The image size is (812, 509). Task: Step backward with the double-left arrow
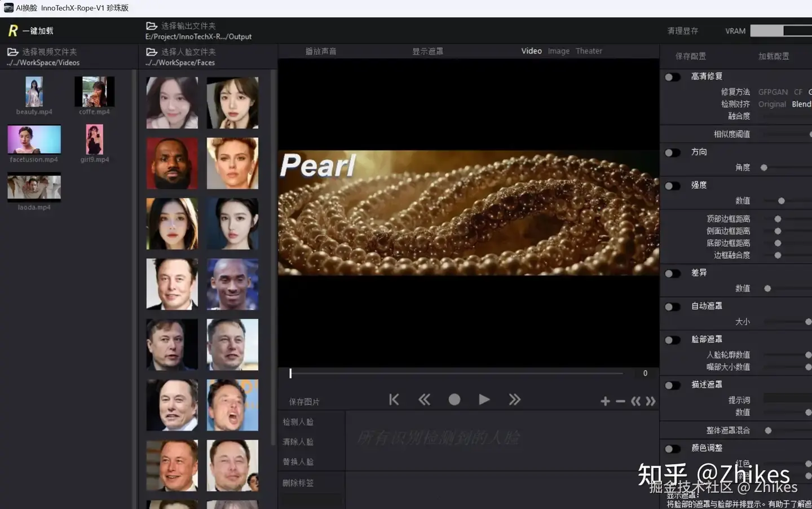(x=424, y=400)
